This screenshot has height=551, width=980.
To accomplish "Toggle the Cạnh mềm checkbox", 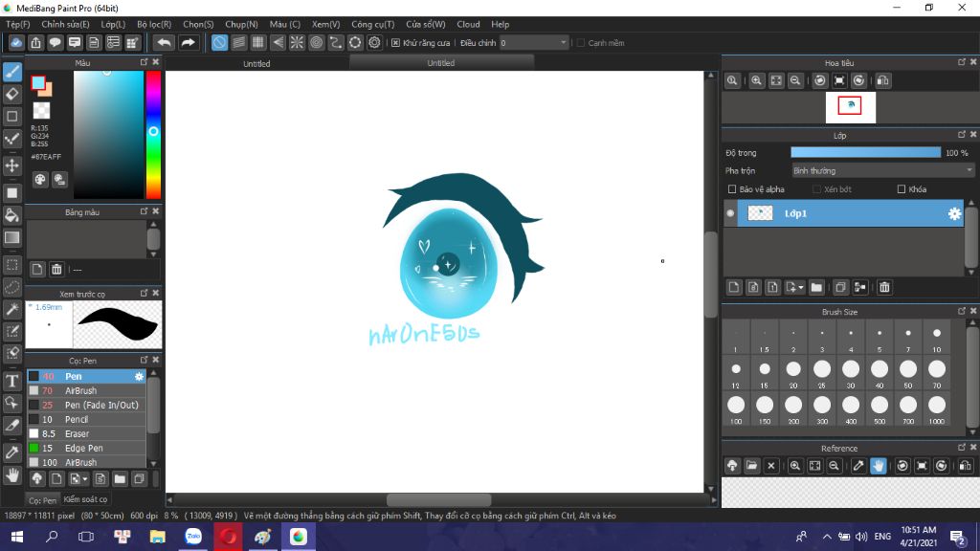I will [581, 43].
